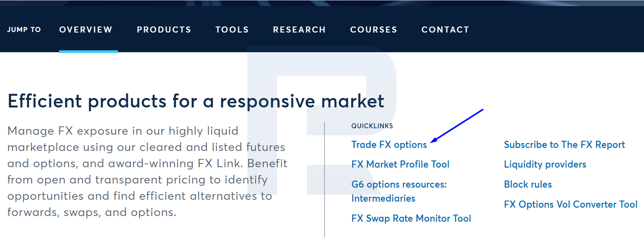Open the FX Swap Rate Monitor Tool
Viewport: 644px width, 241px height.
tap(411, 218)
